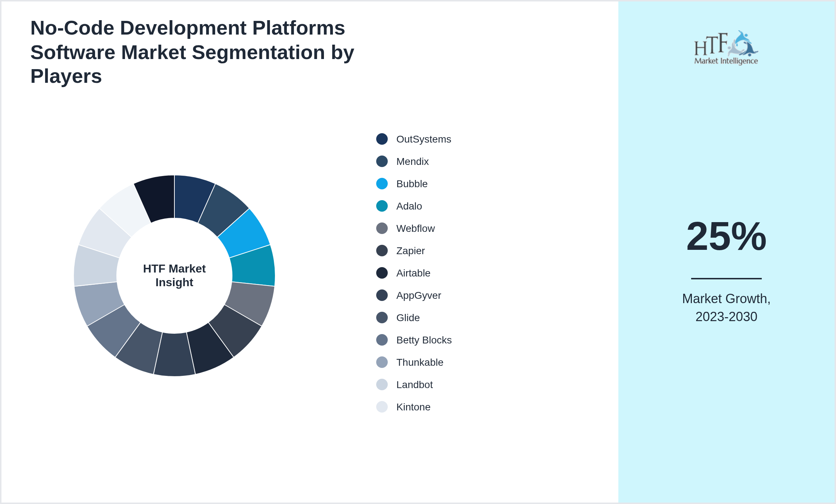Expand the Landbot legend item
The width and height of the screenshot is (836, 504).
tap(415, 385)
